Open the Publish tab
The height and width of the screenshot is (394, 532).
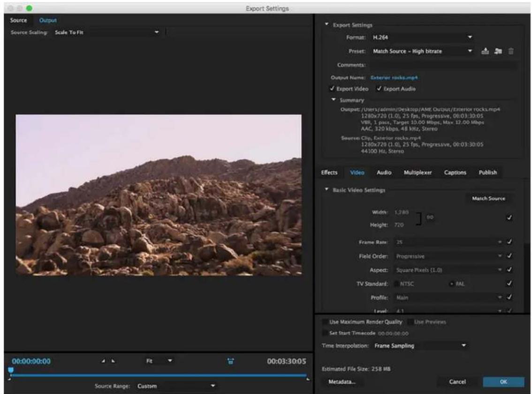487,173
